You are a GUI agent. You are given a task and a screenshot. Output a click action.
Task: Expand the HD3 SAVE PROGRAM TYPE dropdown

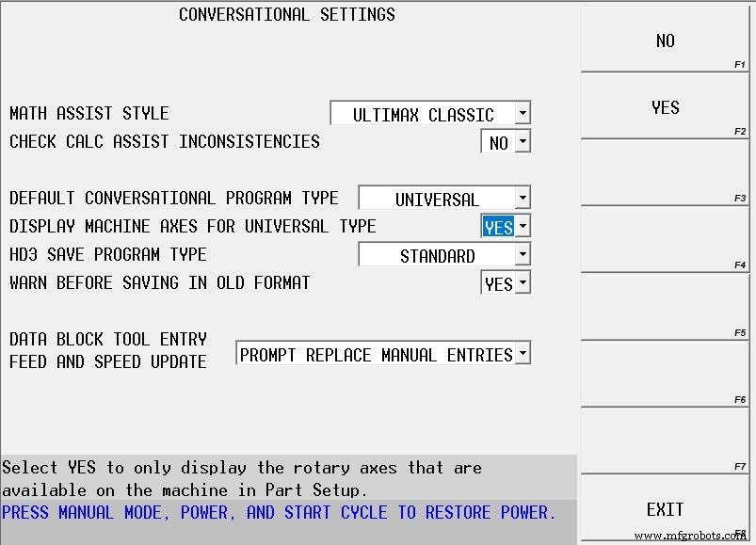tap(523, 254)
